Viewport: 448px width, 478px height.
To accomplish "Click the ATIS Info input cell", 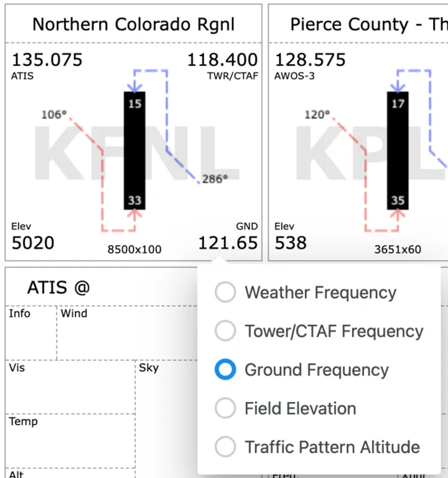I will click(x=31, y=336).
